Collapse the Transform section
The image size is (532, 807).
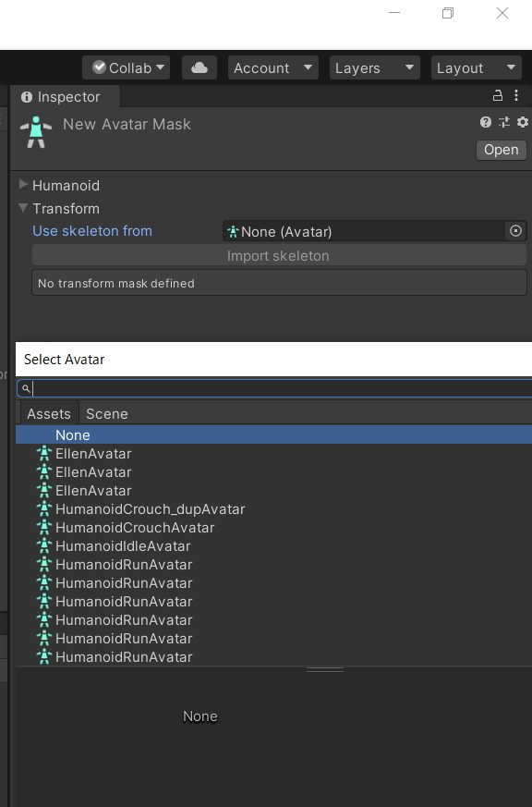pos(23,207)
